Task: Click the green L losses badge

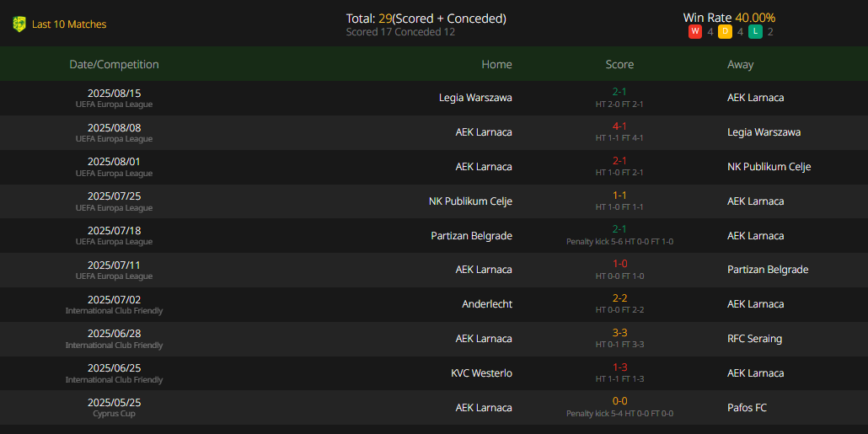Action: tap(755, 32)
